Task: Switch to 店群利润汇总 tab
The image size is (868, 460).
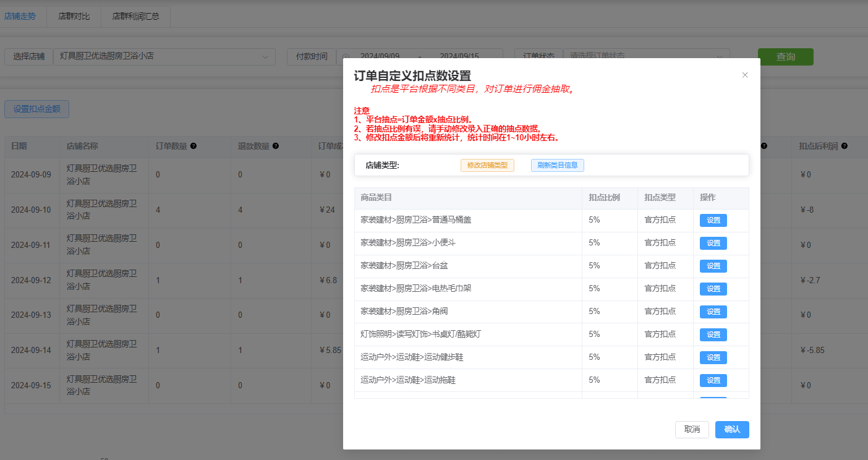Action: 135,17
